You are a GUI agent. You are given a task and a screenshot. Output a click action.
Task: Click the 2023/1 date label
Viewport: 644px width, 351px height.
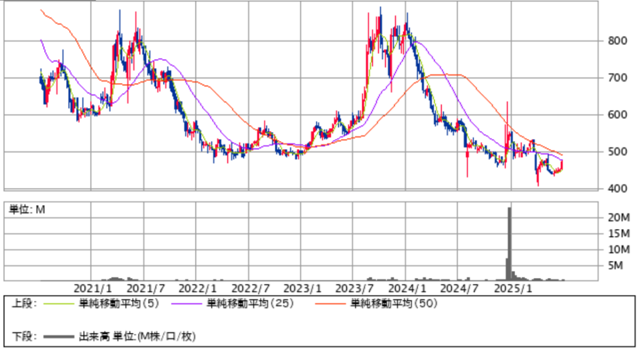[x=303, y=289]
